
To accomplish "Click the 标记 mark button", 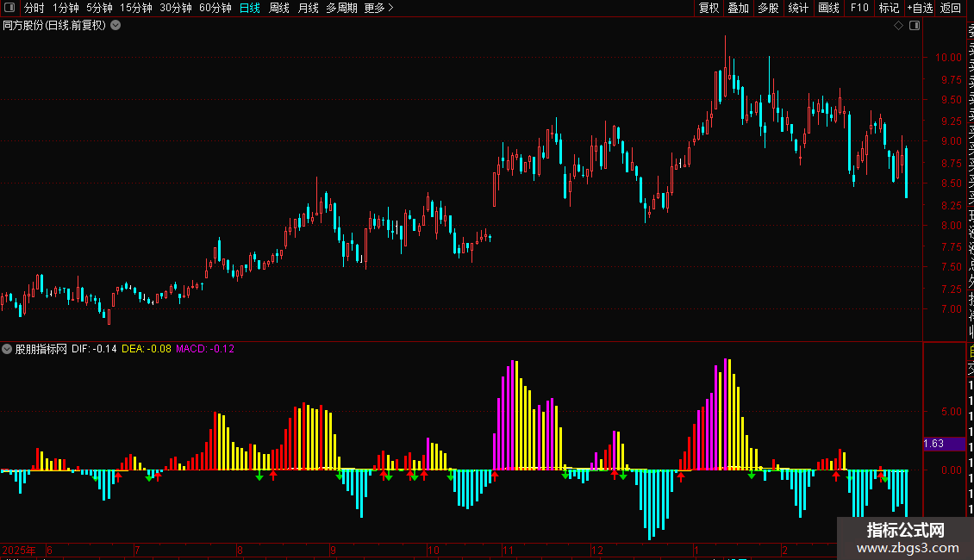I will [x=889, y=8].
